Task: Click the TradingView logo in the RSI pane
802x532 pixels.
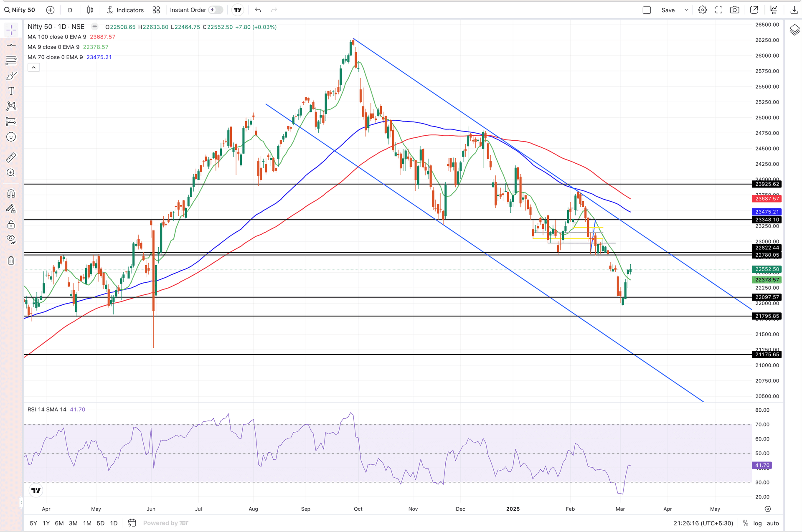Action: click(36, 491)
